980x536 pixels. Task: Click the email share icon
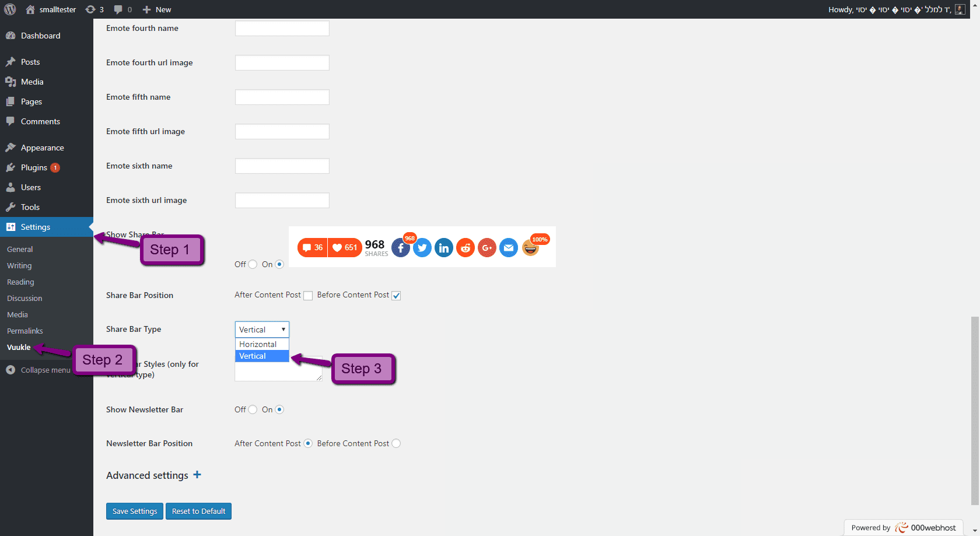509,248
